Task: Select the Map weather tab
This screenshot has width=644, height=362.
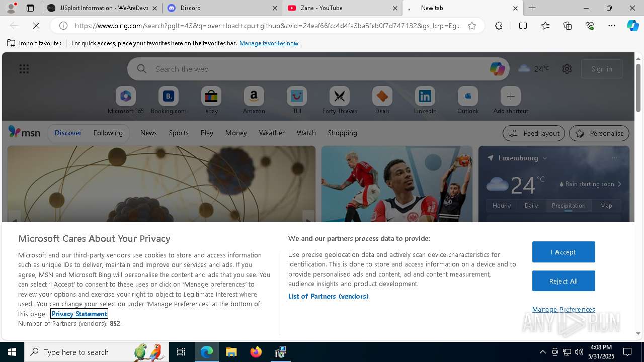Action: pyautogui.click(x=606, y=205)
